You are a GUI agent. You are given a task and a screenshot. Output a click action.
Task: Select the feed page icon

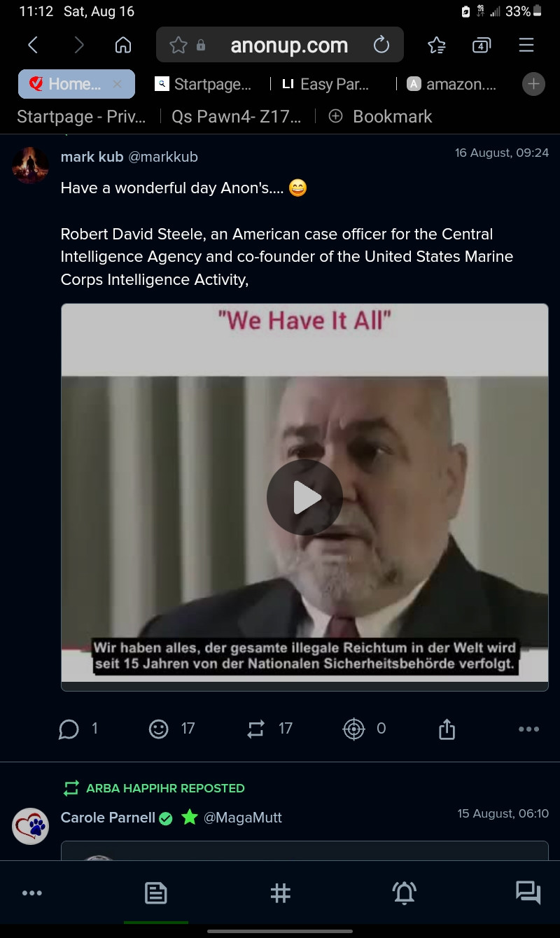[x=155, y=893]
